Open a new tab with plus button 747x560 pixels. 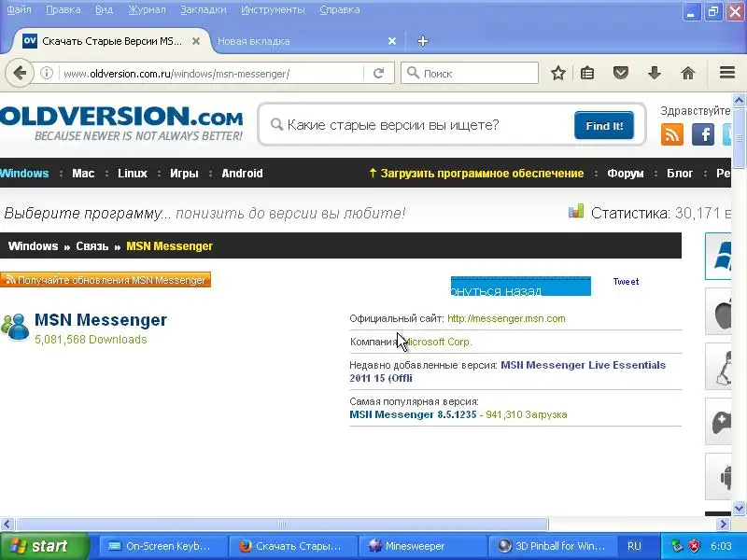click(423, 41)
